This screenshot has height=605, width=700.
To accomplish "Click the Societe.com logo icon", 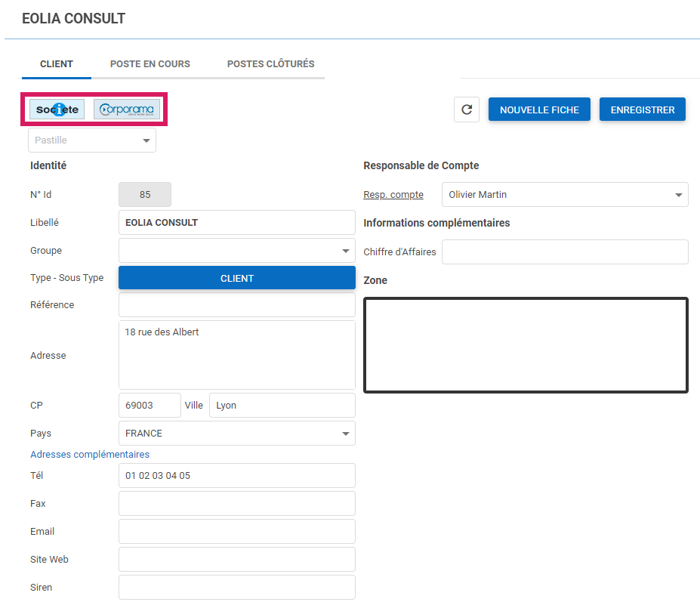I will [x=57, y=110].
